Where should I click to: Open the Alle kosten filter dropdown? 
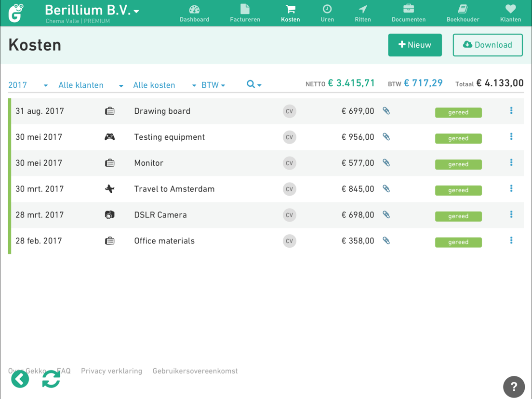tap(164, 85)
